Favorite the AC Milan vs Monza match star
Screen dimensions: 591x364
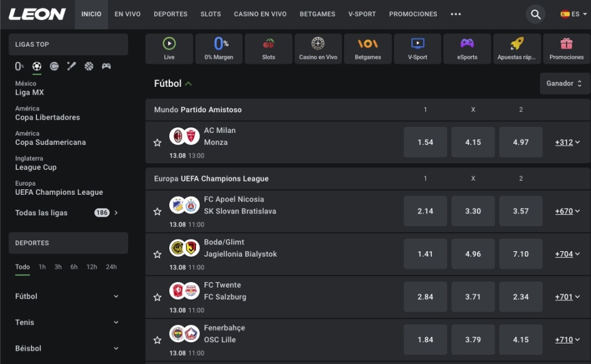coord(158,143)
